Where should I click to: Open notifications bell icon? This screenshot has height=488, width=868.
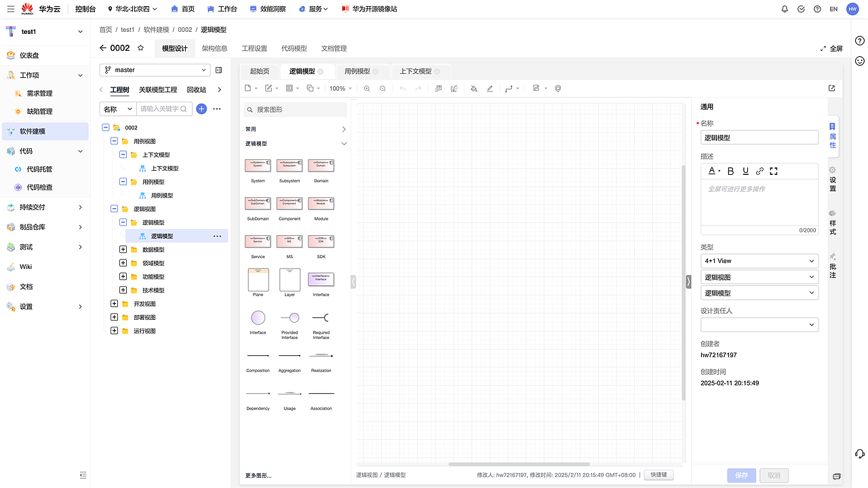tap(785, 9)
